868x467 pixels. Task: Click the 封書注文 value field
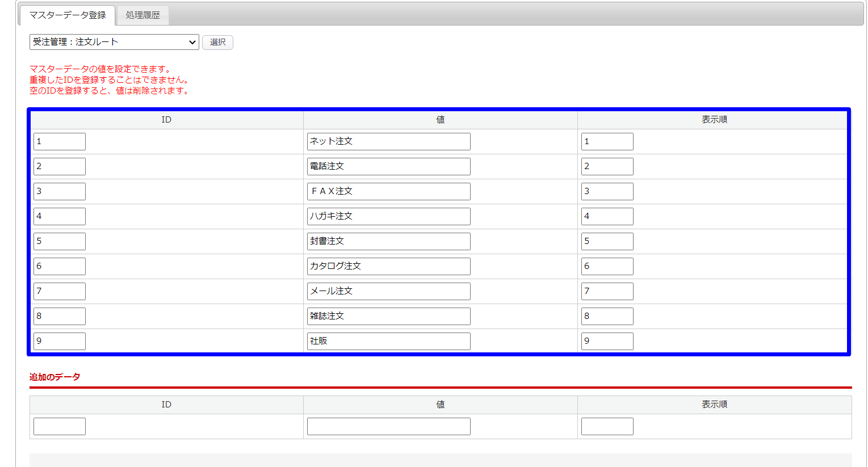click(x=388, y=242)
